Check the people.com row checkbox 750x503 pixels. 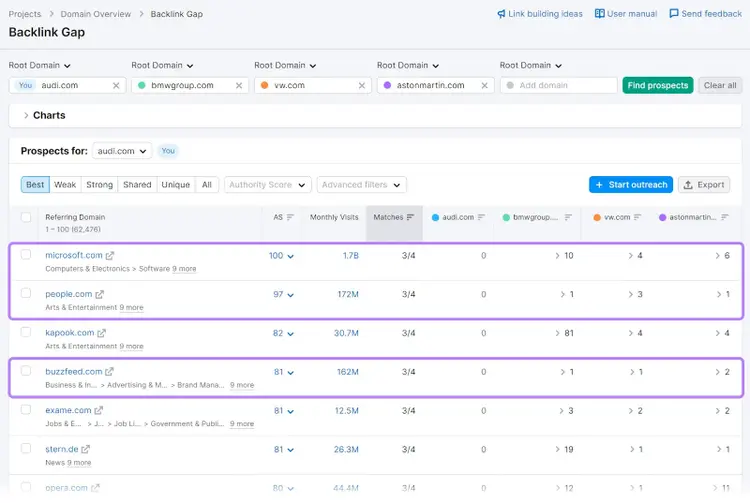tap(26, 294)
